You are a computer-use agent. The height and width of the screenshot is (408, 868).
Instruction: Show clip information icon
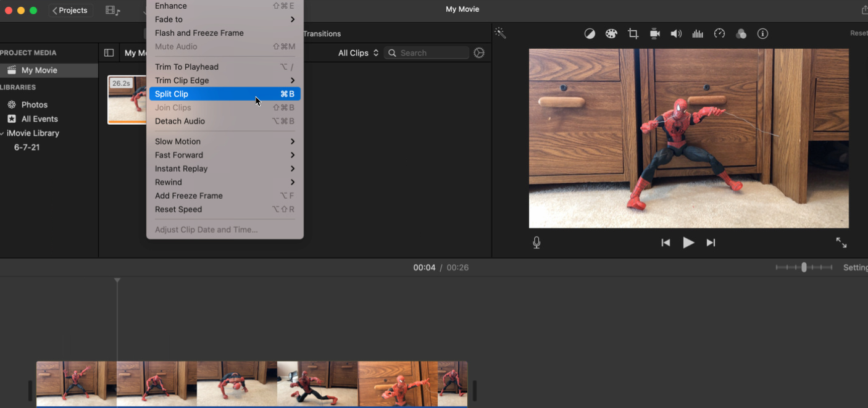pyautogui.click(x=763, y=34)
